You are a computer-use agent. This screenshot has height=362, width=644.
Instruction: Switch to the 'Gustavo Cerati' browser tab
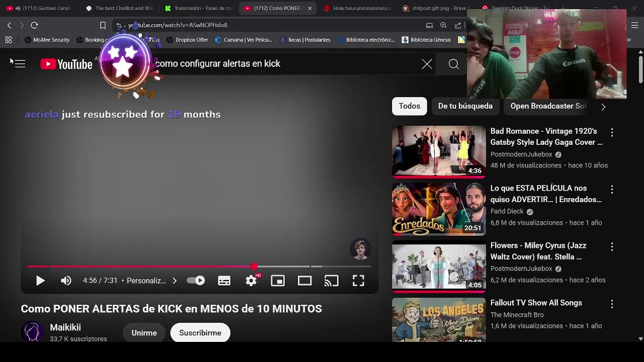pyautogui.click(x=39, y=8)
